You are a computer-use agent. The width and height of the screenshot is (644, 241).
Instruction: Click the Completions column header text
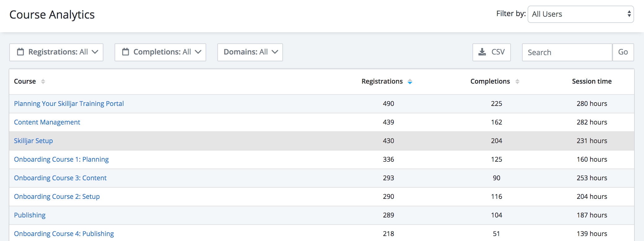click(490, 81)
